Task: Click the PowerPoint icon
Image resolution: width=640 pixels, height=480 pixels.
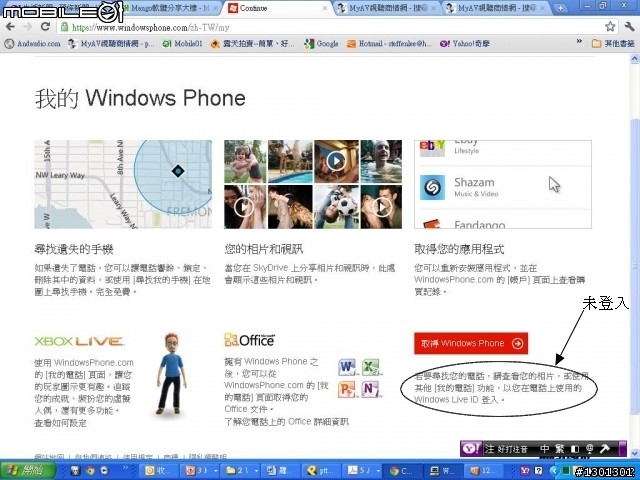Action: click(347, 389)
